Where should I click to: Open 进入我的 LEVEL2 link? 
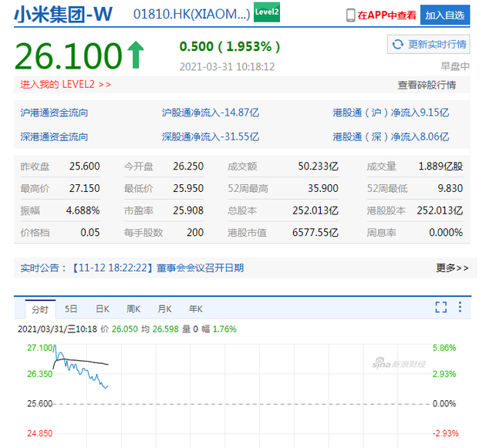66,84
